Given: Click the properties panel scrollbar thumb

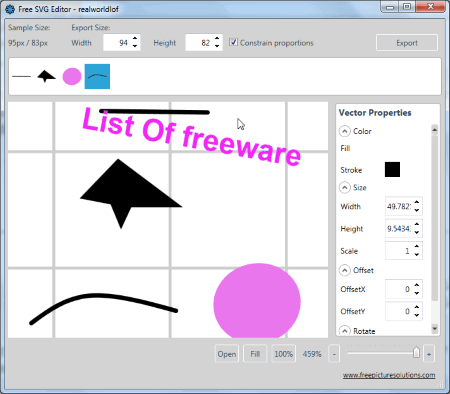Looking at the screenshot, I should (x=434, y=218).
